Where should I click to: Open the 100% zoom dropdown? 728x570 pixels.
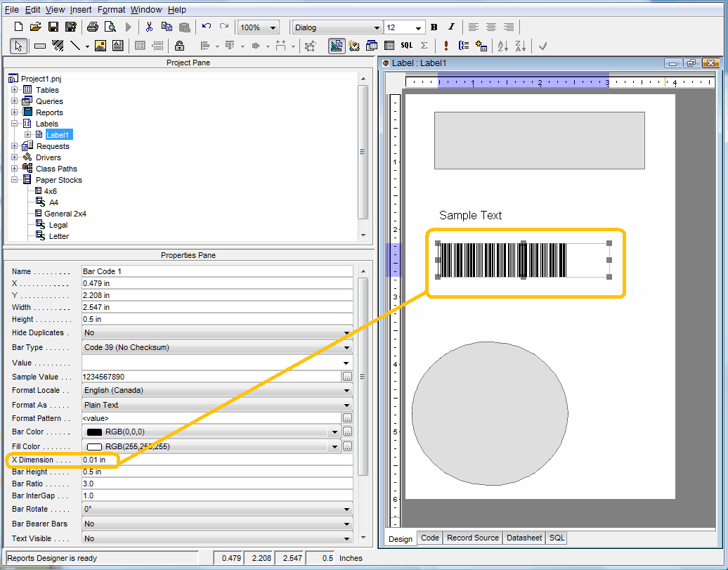[x=273, y=28]
